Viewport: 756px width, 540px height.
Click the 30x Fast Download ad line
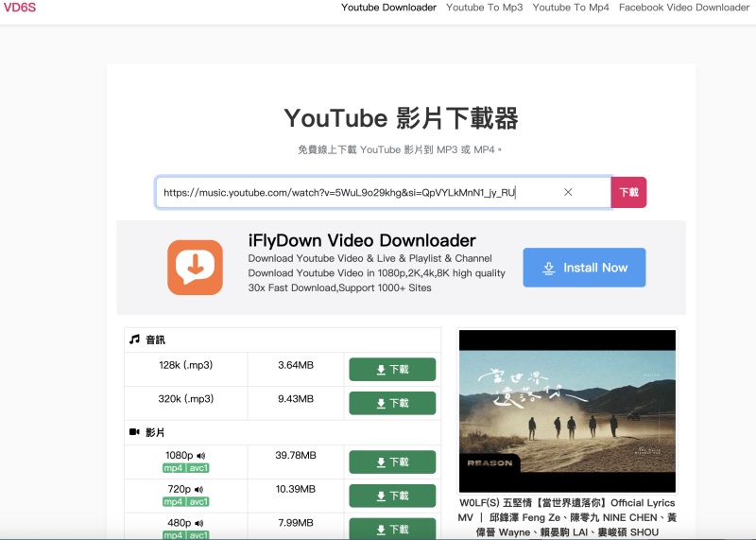[x=339, y=287]
